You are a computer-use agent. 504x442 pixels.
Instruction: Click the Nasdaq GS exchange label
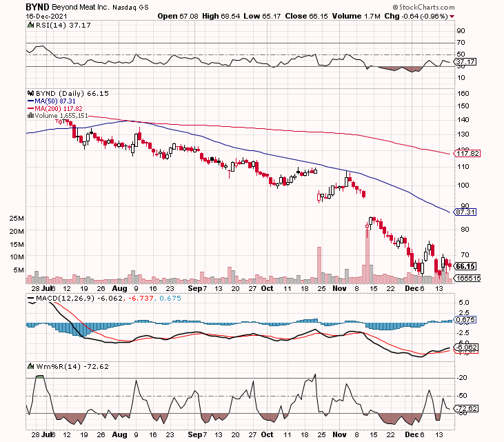click(131, 7)
